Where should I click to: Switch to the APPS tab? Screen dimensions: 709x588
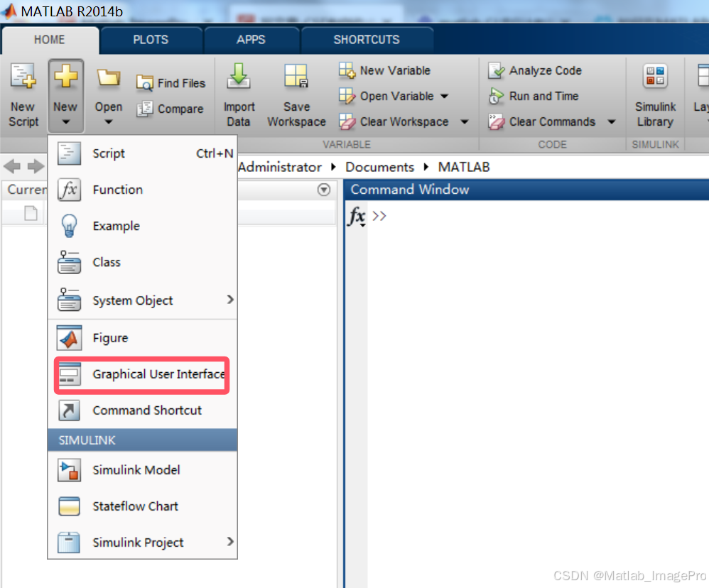(251, 40)
